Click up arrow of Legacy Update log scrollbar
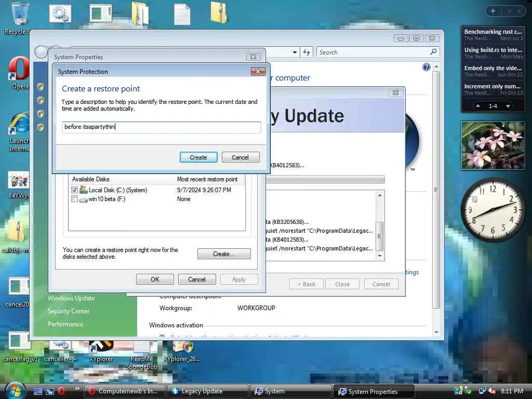Screen dimensions: 532x399 tap(380, 195)
